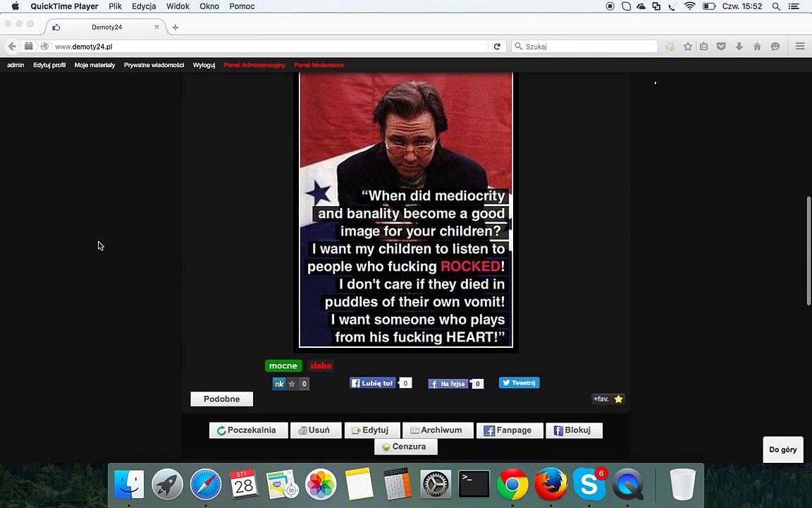The width and height of the screenshot is (812, 508).
Task: Move post to Poczekalnia
Action: tap(249, 430)
